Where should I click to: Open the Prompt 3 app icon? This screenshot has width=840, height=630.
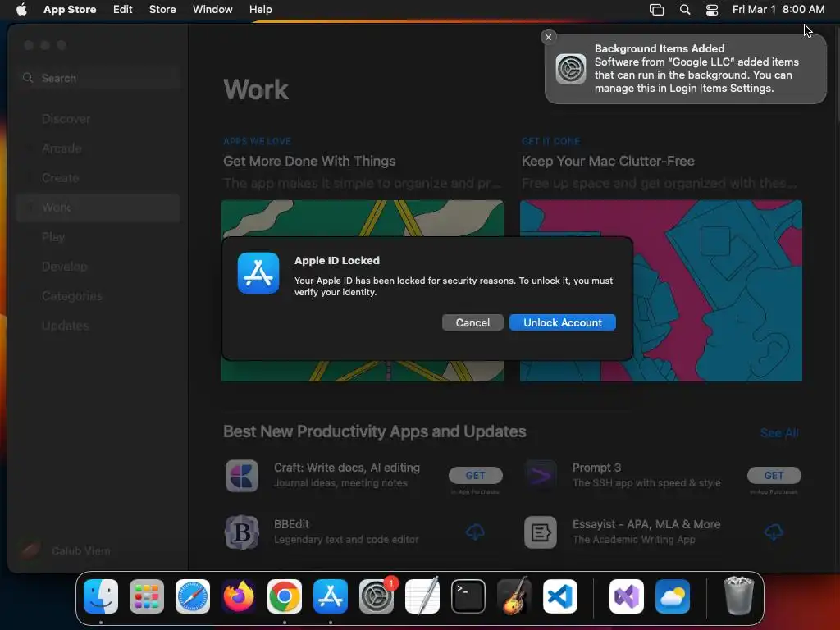pyautogui.click(x=540, y=476)
